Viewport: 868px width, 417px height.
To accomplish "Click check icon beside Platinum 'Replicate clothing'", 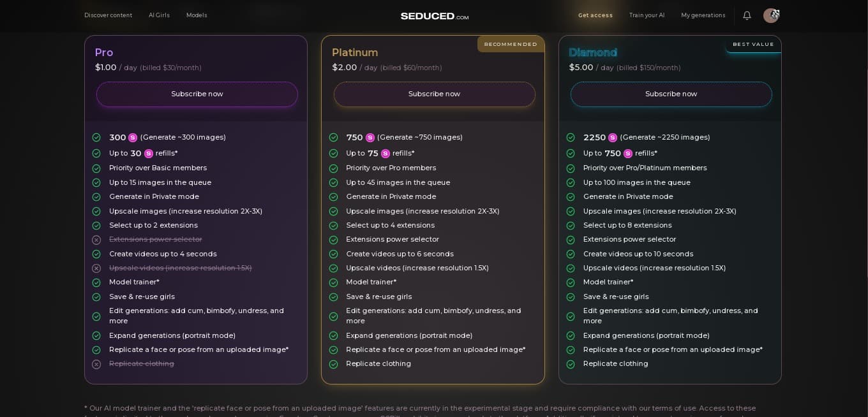I will click(x=333, y=364).
